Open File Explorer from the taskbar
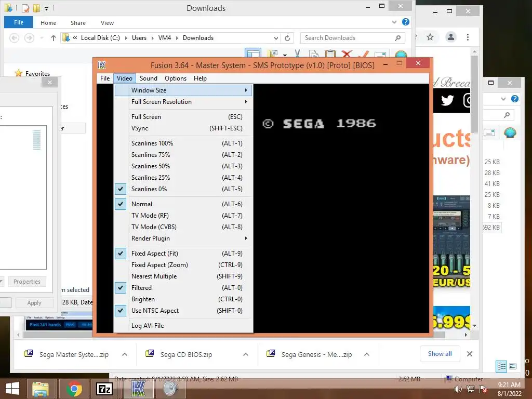 [41, 389]
